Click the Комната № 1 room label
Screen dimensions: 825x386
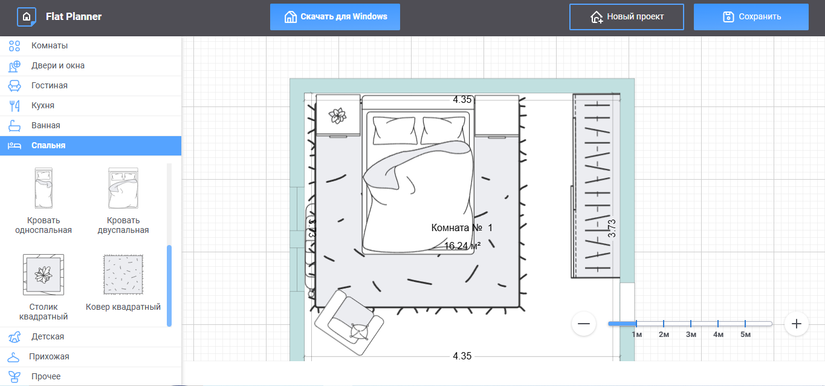(x=462, y=228)
